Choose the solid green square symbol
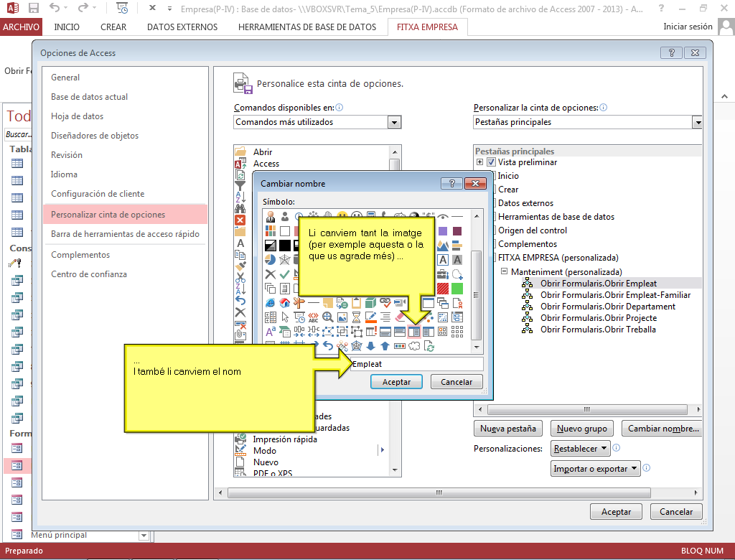 457,289
